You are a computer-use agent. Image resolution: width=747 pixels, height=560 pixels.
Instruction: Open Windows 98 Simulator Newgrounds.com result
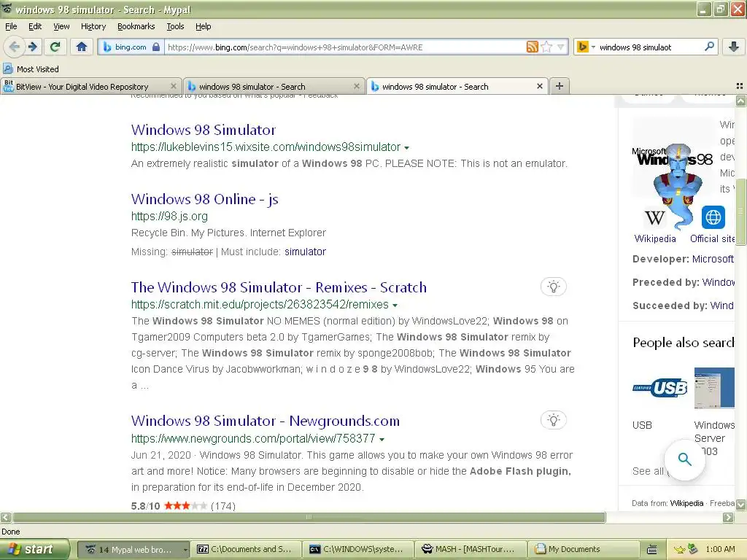266,421
